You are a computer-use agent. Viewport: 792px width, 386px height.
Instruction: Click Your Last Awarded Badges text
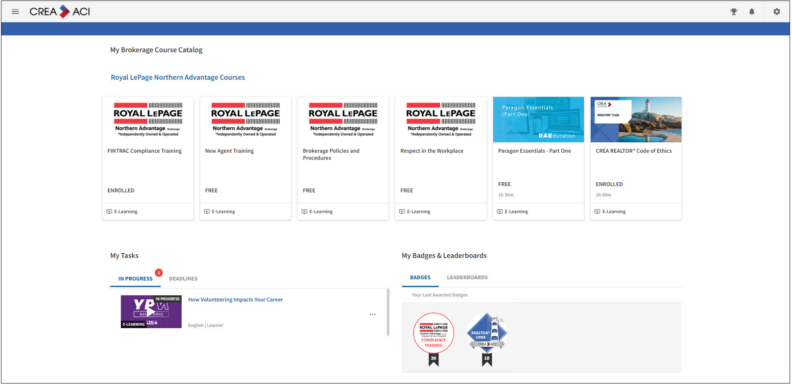(439, 295)
